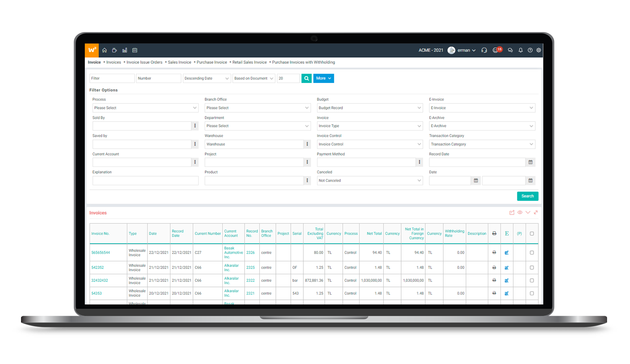Expand the Not Canceled dropdown
The width and height of the screenshot is (630, 364).
(x=369, y=181)
